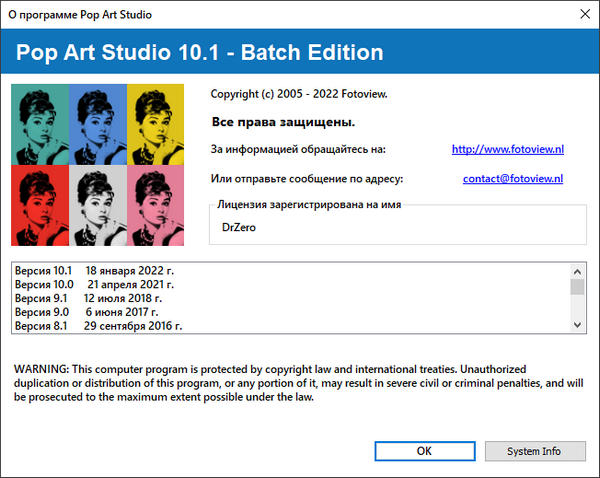600x478 pixels.
Task: Select the Версия 8.1 history line
Action: click(98, 326)
